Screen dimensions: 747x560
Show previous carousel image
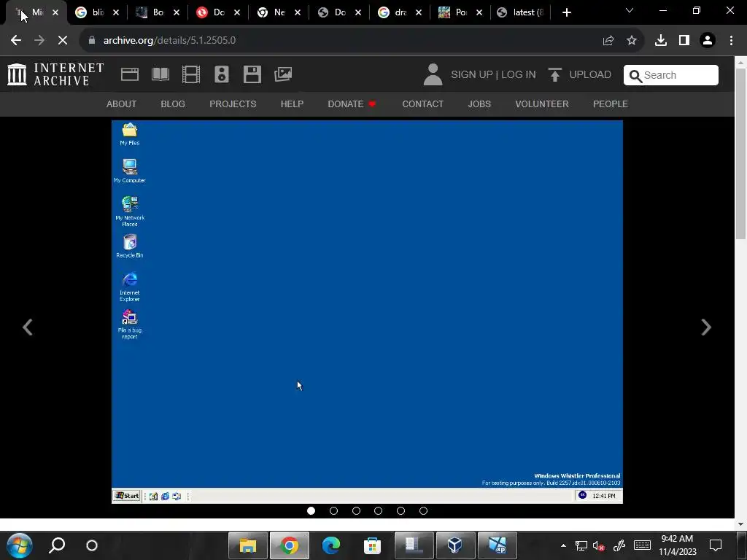pyautogui.click(x=28, y=327)
